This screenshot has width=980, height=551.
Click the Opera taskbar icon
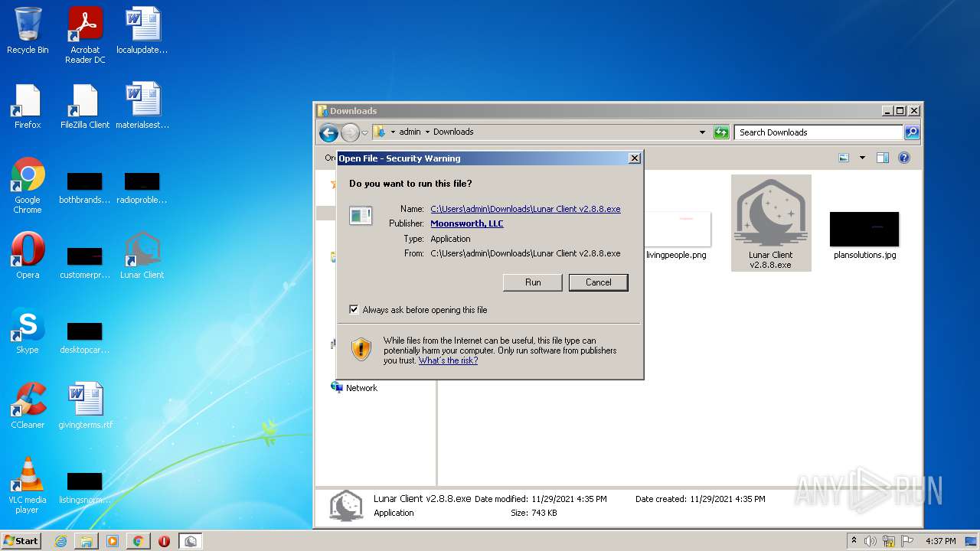(x=164, y=541)
